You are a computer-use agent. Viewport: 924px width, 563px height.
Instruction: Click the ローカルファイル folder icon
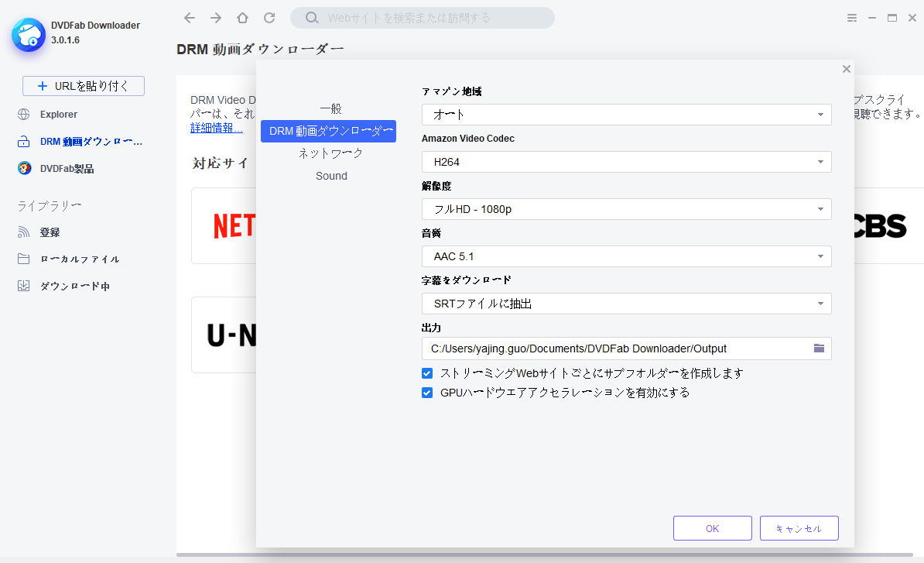(23, 259)
